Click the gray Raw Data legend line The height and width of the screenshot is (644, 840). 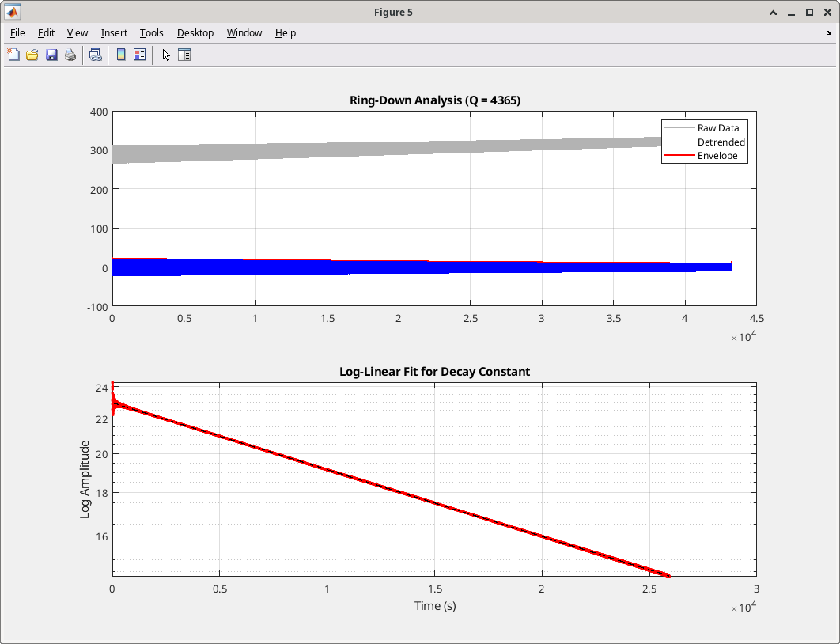coord(679,128)
